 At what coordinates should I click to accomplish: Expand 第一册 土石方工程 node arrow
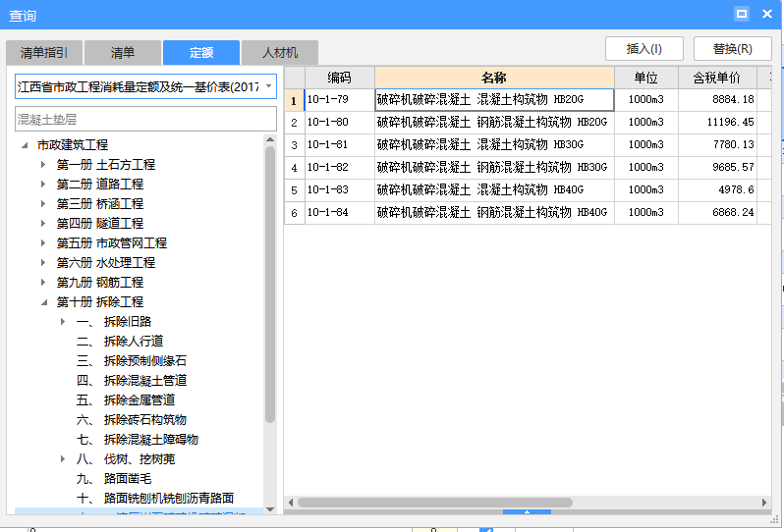click(x=43, y=164)
